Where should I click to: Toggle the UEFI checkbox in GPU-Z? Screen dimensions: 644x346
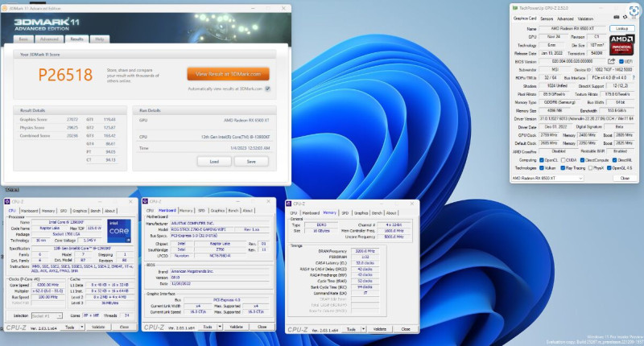coord(621,62)
